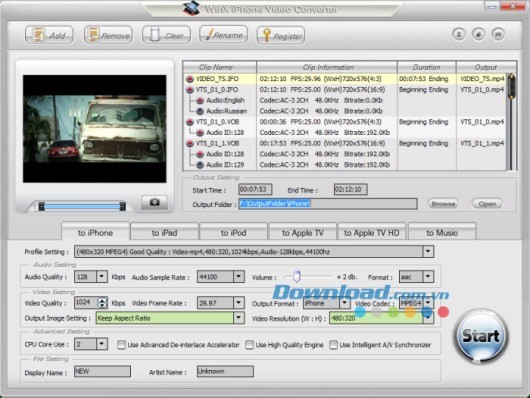Switch to the to iPhone tab
Image resolution: width=530 pixels, height=398 pixels.
95,233
